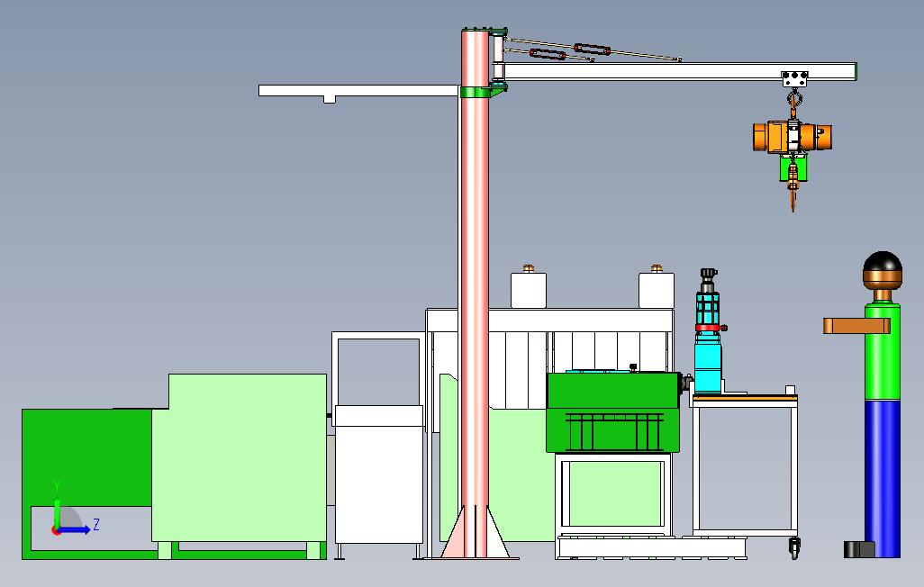Image resolution: width=924 pixels, height=587 pixels.
Task: Select the green torso of the human figure
Action: click(x=883, y=352)
